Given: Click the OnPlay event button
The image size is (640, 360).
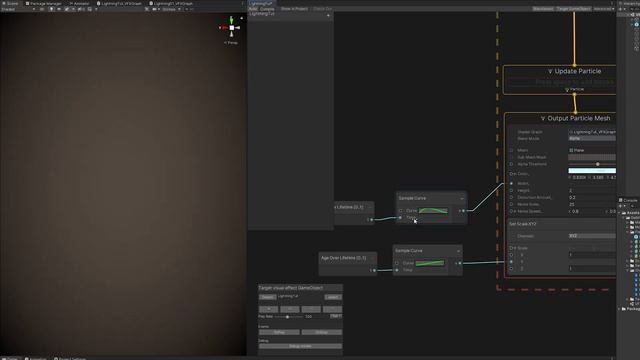Looking at the screenshot, I should point(279,332).
